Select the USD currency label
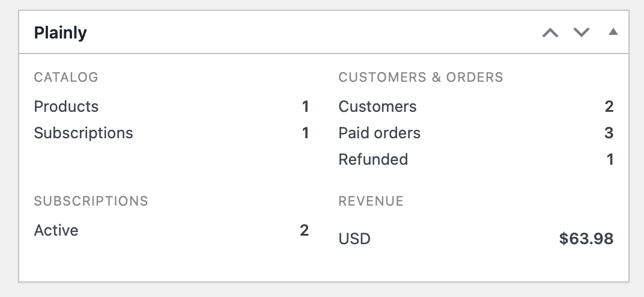 (354, 239)
